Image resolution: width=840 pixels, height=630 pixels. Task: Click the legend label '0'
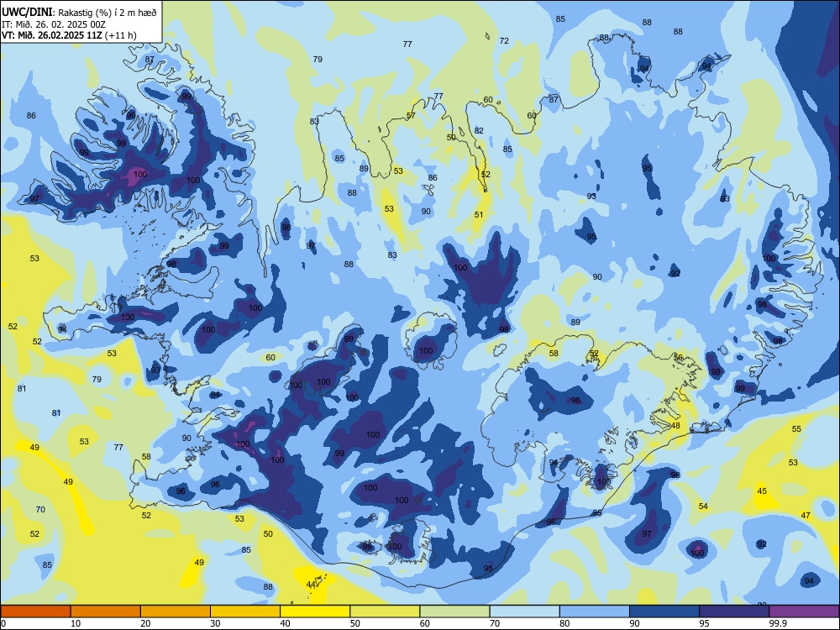coord(3,623)
